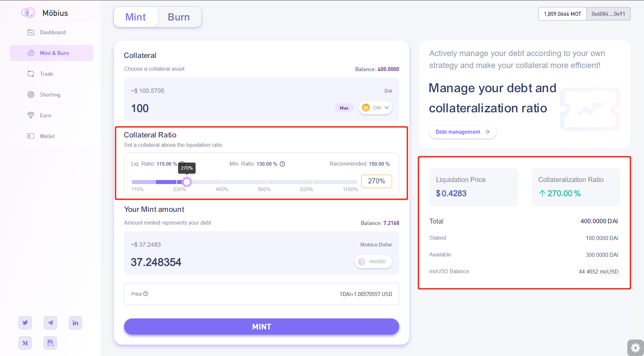Screen dimensions: 644x356
Task: Click the DAI coin icon
Action: tap(366, 108)
